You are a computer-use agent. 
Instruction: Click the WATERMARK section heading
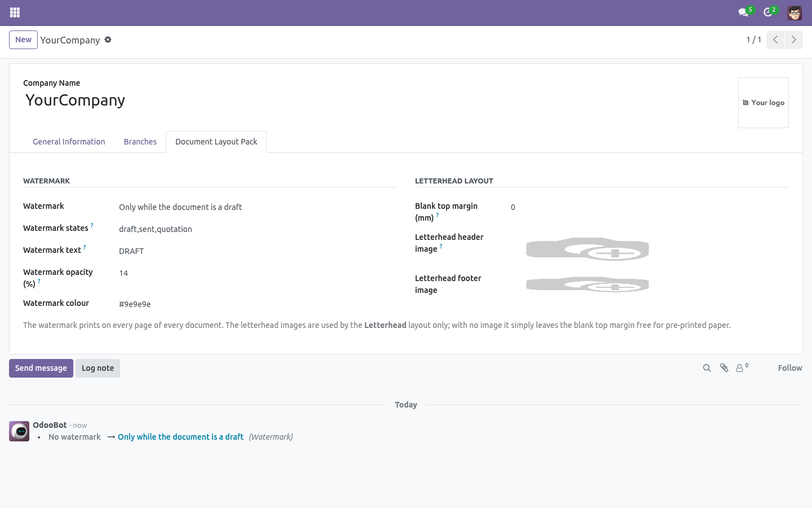47,181
